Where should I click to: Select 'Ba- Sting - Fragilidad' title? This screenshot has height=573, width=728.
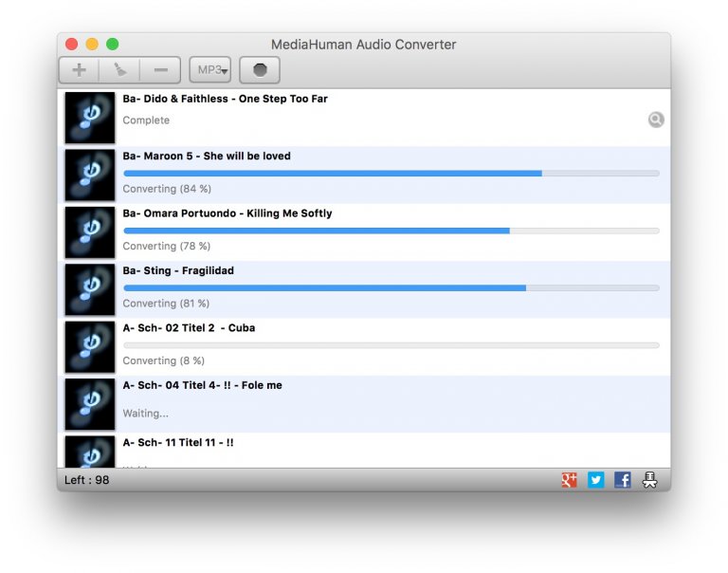point(178,270)
